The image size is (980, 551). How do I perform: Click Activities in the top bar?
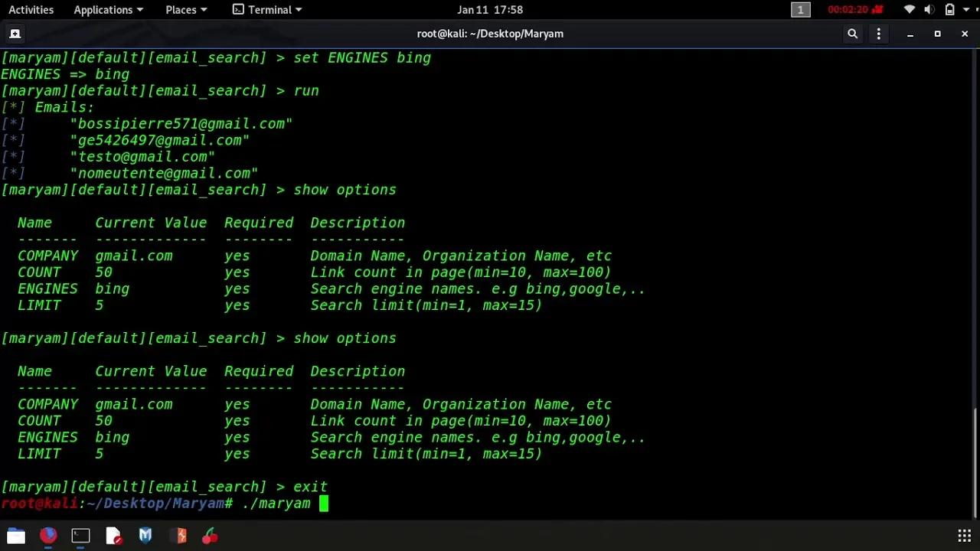click(31, 9)
